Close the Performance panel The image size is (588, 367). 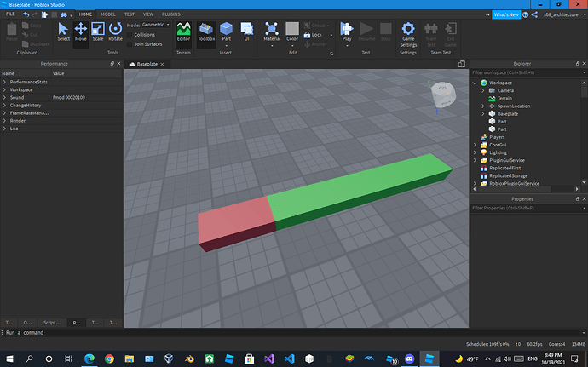pos(118,64)
